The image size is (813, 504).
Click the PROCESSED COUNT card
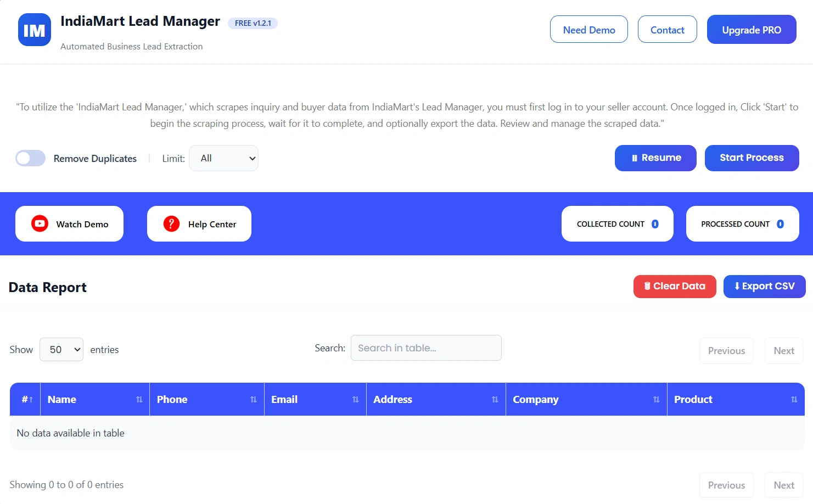[743, 223]
